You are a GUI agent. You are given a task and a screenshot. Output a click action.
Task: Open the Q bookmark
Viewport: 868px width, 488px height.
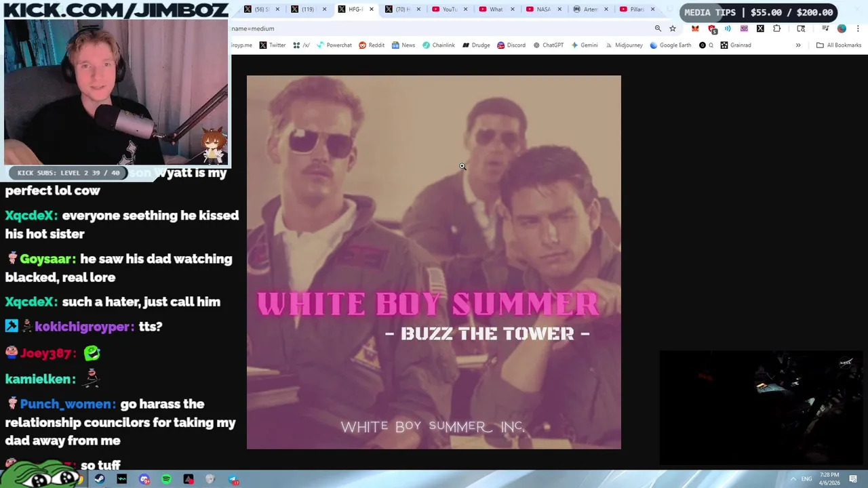(706, 45)
